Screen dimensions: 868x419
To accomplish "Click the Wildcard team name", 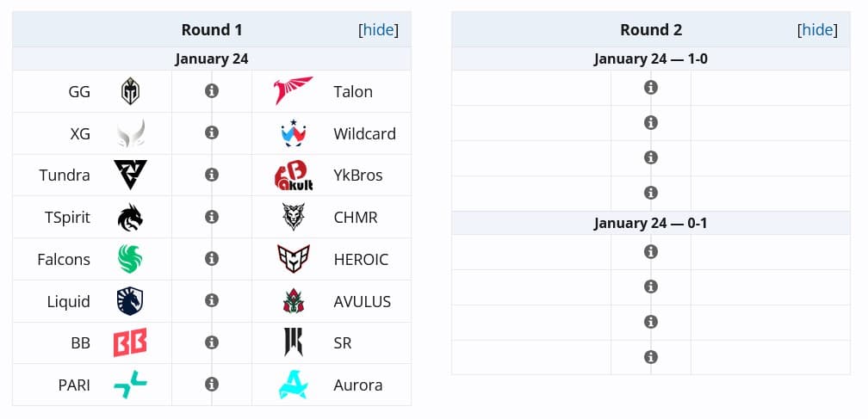I will click(364, 133).
